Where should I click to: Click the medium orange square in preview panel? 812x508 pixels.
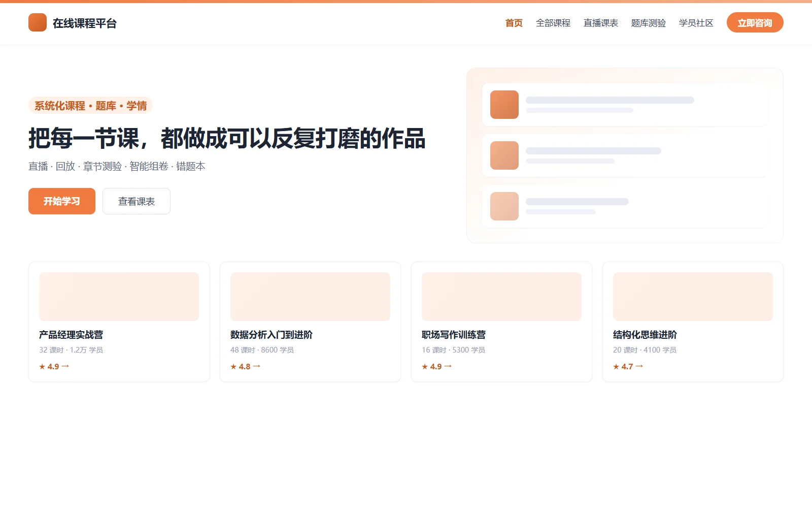click(504, 155)
